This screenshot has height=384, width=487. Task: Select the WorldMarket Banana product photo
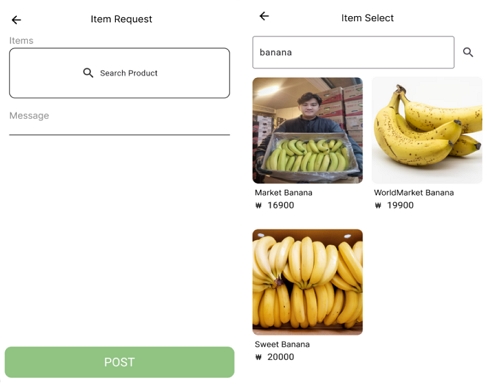click(427, 130)
